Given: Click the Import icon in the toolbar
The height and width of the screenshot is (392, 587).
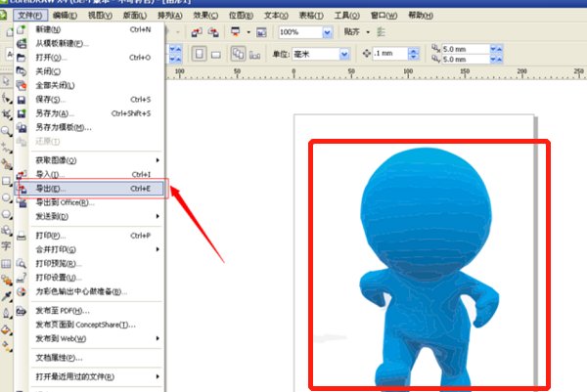Looking at the screenshot, I should (x=197, y=32).
